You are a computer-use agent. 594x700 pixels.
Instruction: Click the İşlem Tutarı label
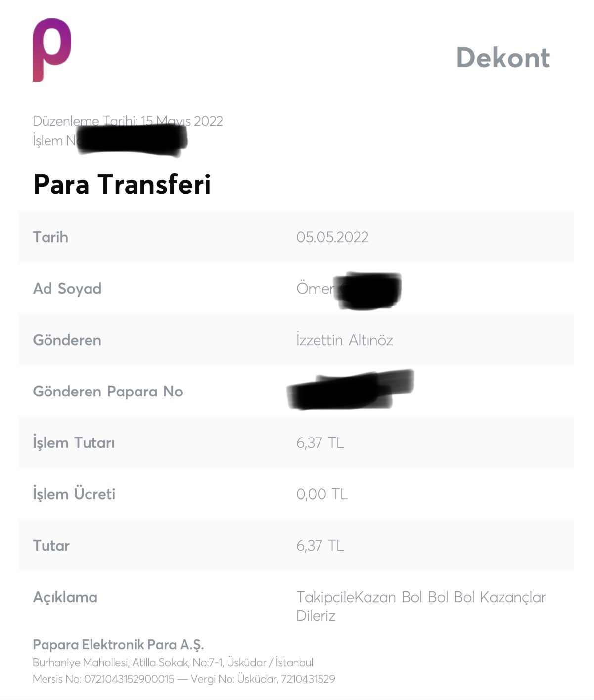pyautogui.click(x=74, y=442)
